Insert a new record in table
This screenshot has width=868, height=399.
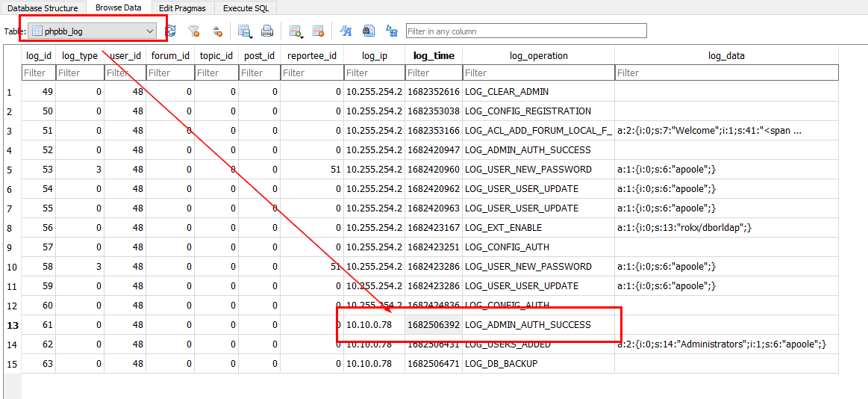coord(296,31)
